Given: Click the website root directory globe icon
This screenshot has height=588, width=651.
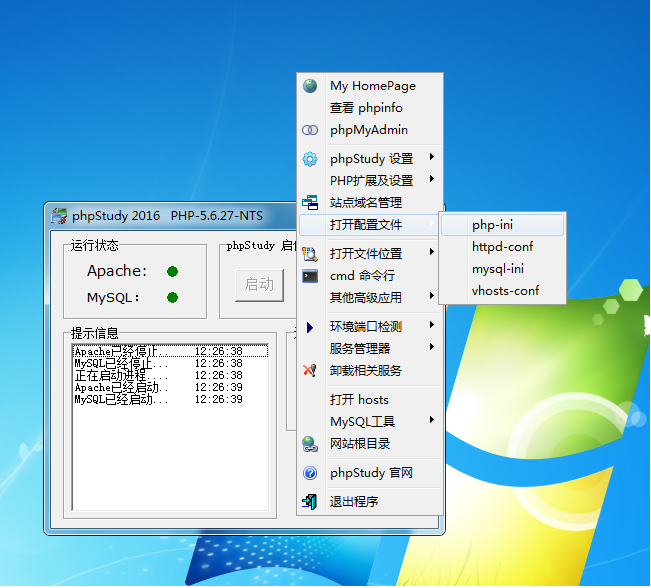Looking at the screenshot, I should point(310,444).
